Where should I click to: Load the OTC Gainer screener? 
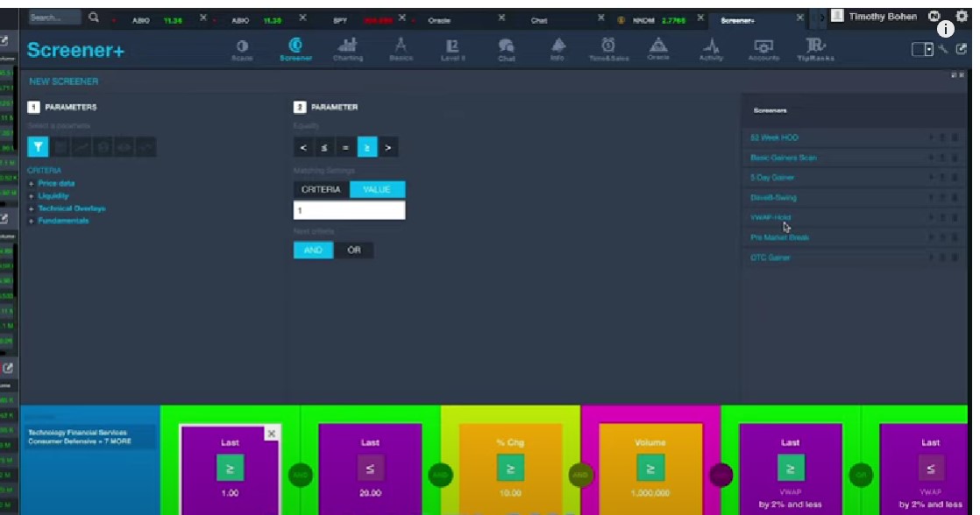770,257
